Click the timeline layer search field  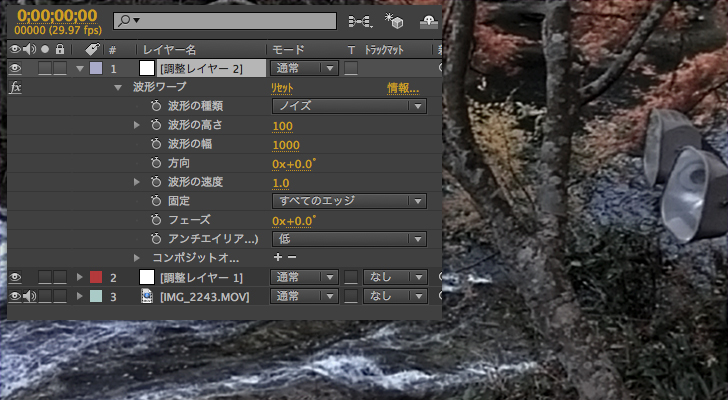click(225, 20)
